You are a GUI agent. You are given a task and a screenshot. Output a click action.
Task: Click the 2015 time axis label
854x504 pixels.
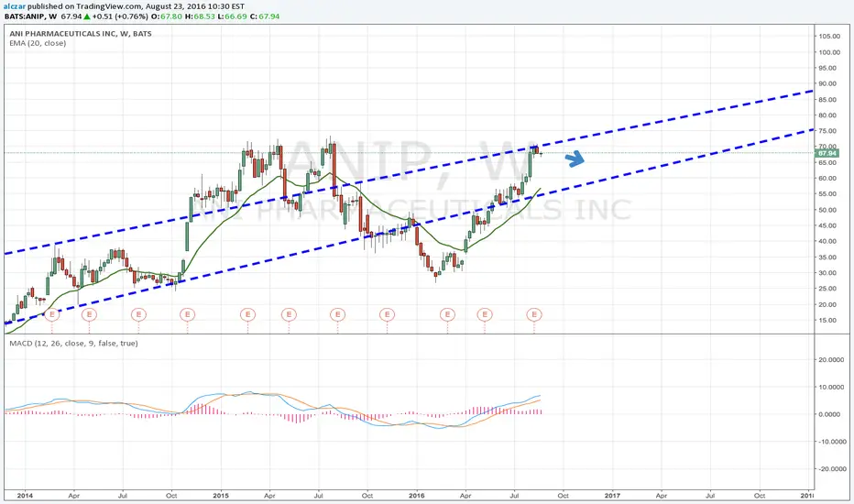[x=221, y=496]
